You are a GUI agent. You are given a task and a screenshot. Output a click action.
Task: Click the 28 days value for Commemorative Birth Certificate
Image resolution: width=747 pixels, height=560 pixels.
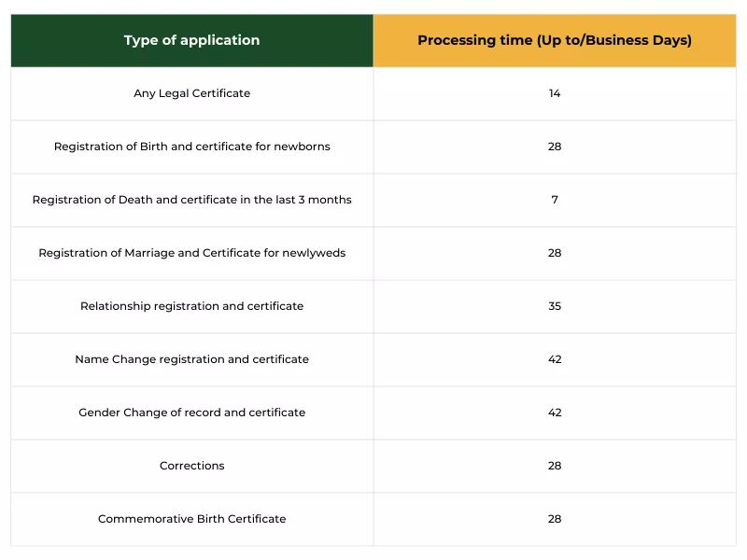(x=555, y=519)
